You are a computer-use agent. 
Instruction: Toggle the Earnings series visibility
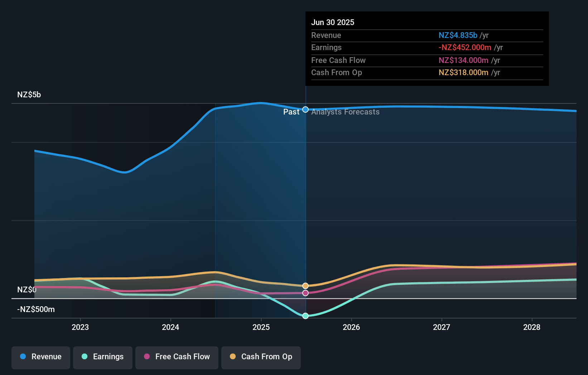click(103, 357)
